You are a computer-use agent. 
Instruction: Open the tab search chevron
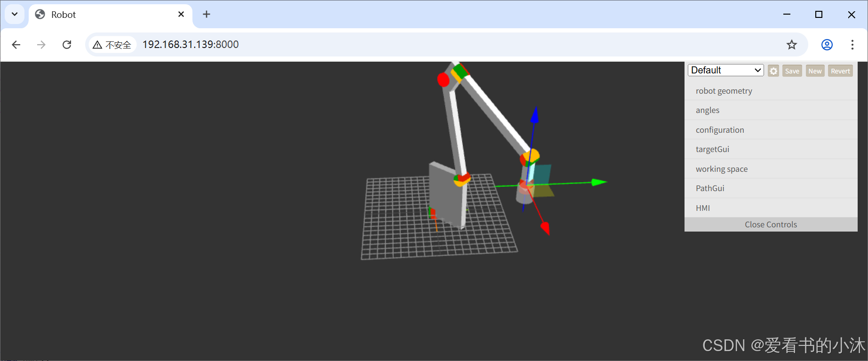pos(15,14)
